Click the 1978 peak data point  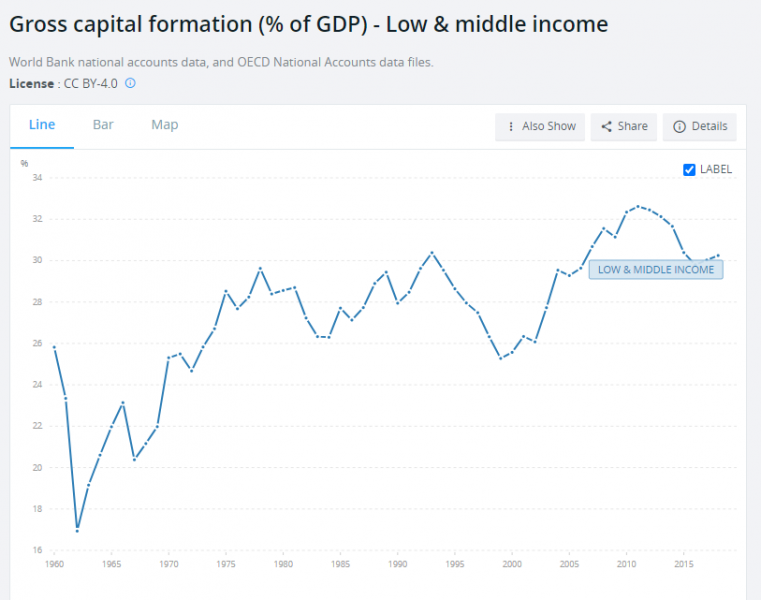260,268
